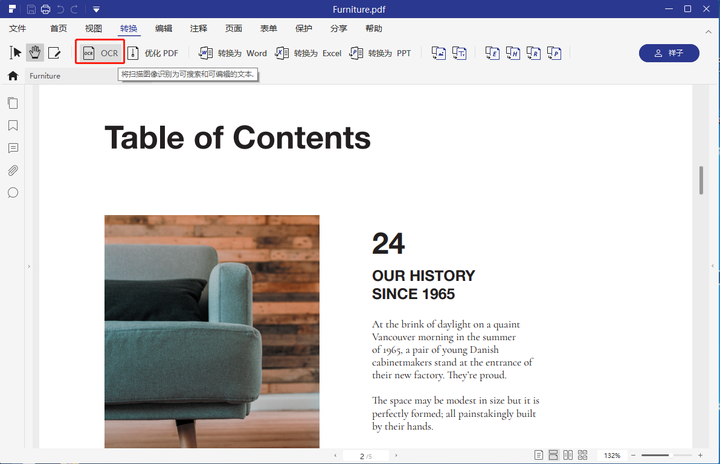Click the Table of Contents heading

pos(237,138)
